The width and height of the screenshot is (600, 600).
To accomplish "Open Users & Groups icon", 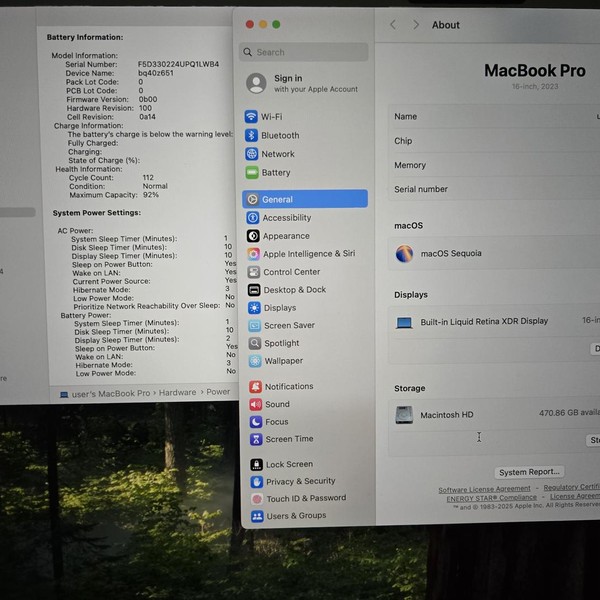I will pyautogui.click(x=257, y=516).
